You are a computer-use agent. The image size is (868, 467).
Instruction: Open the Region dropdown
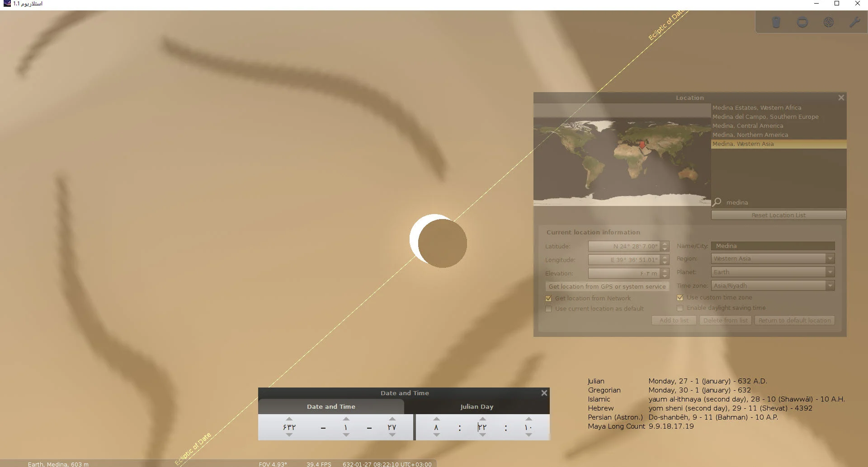(x=773, y=259)
